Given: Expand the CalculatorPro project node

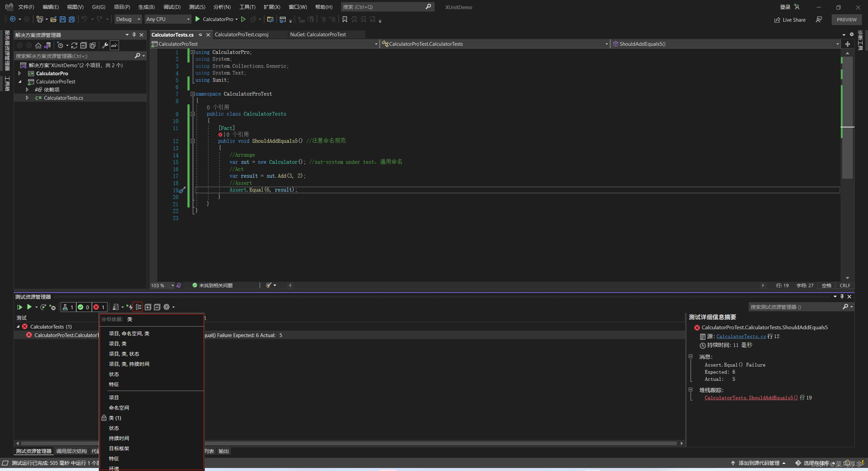Looking at the screenshot, I should click(x=20, y=73).
